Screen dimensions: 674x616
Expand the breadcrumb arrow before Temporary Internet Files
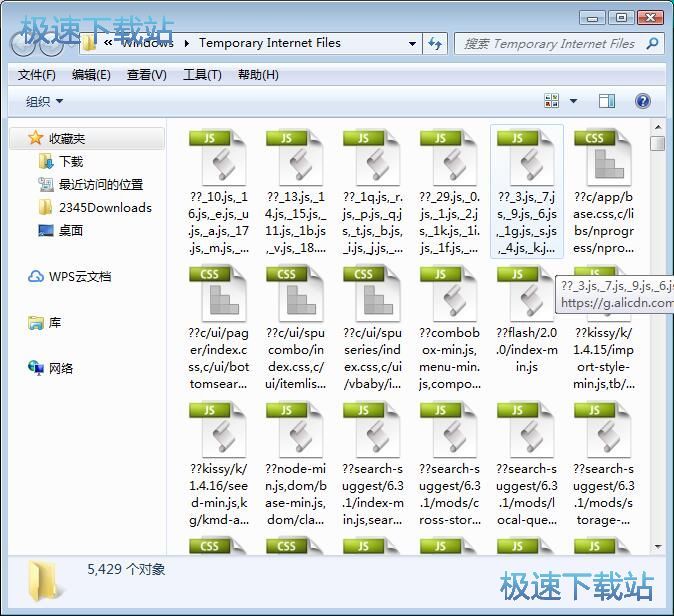[x=187, y=43]
